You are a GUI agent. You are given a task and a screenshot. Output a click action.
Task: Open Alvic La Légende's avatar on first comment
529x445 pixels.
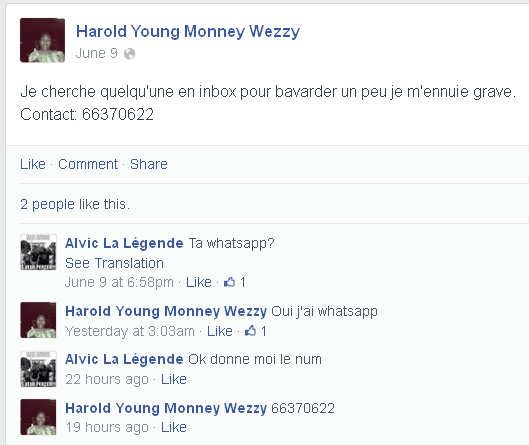click(38, 252)
